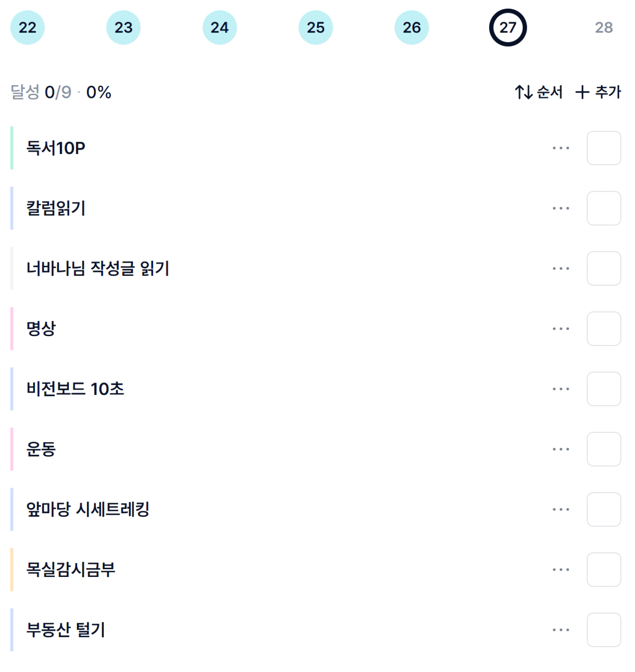Click the three dots next to 운동
Image resolution: width=635 pixels, height=672 pixels.
point(561,449)
